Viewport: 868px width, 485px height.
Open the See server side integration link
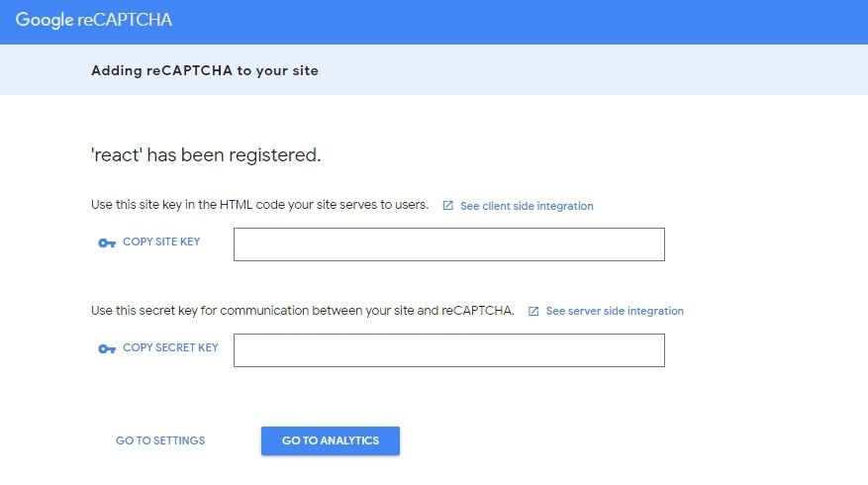pos(615,311)
